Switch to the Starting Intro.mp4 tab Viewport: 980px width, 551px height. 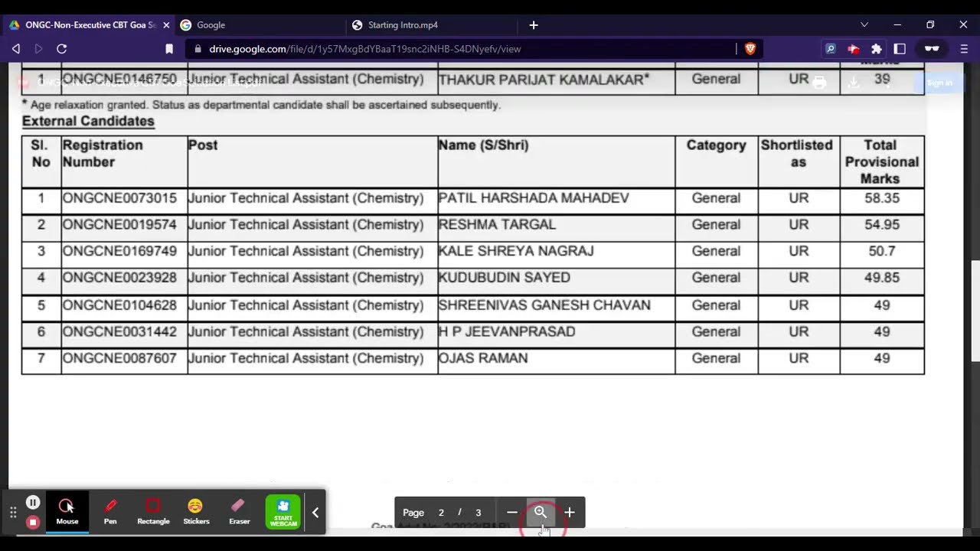433,24
